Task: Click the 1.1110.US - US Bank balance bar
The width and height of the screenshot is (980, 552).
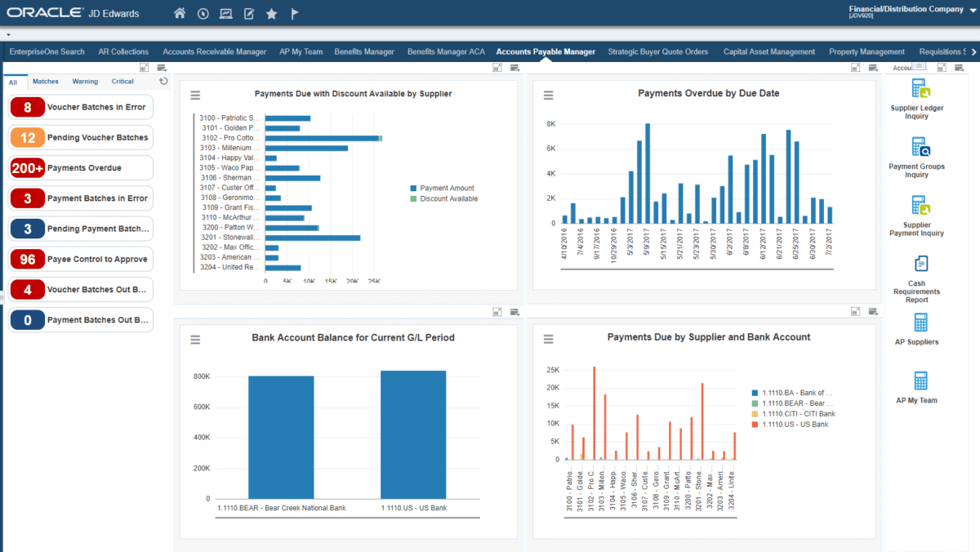Action: click(413, 434)
